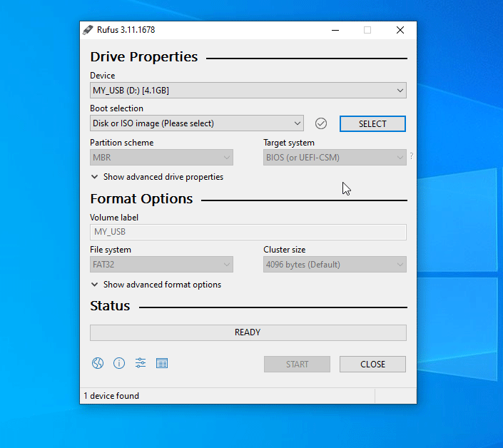Click the 'Drive Properties' heading

click(143, 57)
